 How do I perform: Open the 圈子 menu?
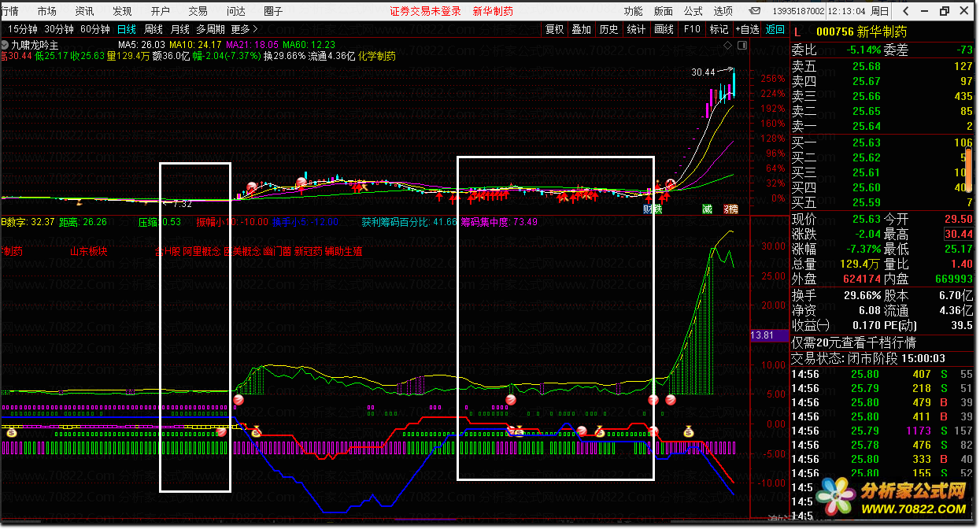pyautogui.click(x=273, y=11)
